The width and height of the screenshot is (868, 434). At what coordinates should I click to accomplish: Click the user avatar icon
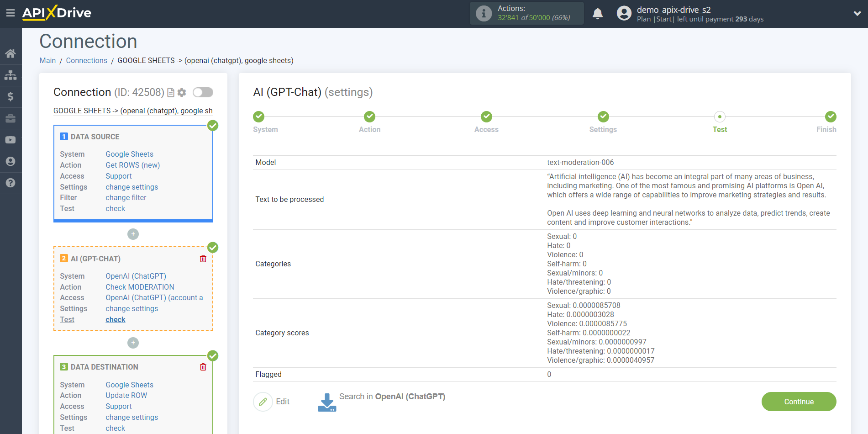624,13
